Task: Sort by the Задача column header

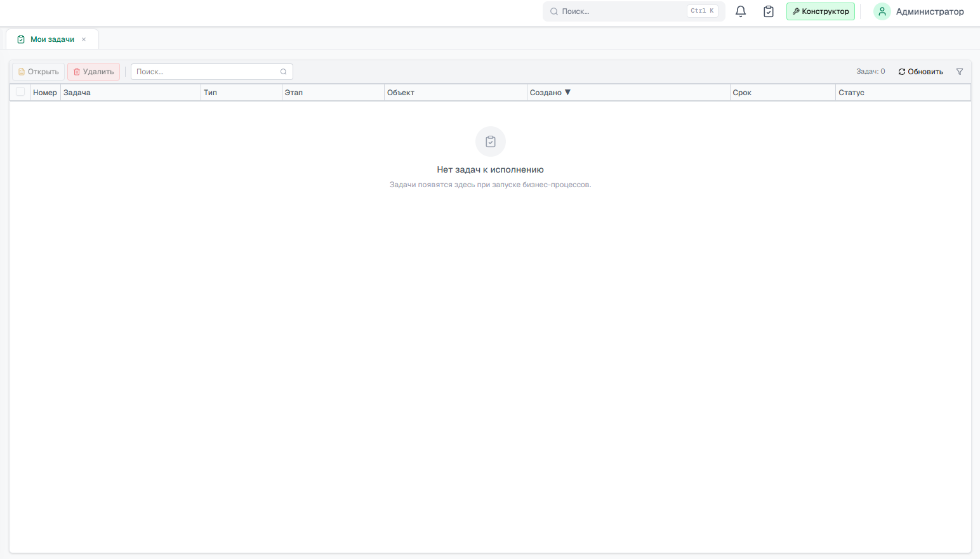Action: tap(130, 93)
